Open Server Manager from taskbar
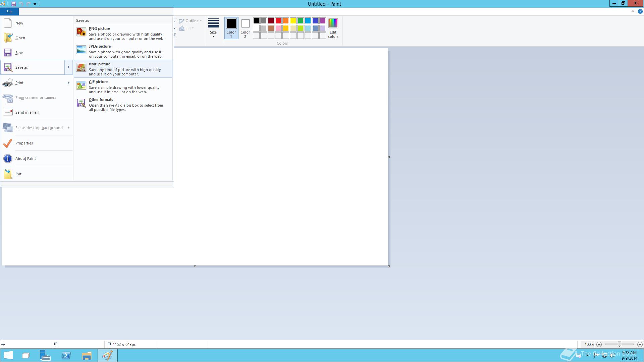The width and height of the screenshot is (644, 362). [45, 355]
